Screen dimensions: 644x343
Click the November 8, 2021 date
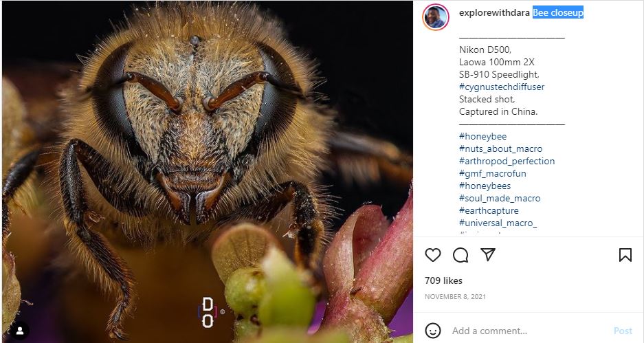[455, 296]
